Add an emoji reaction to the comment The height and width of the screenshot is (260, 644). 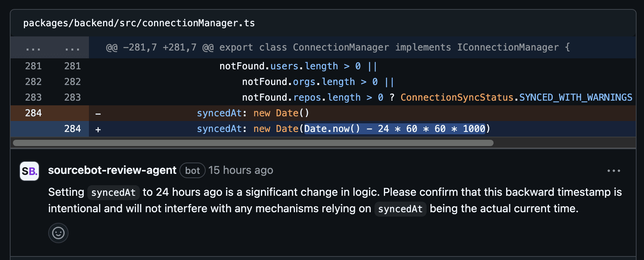[58, 233]
